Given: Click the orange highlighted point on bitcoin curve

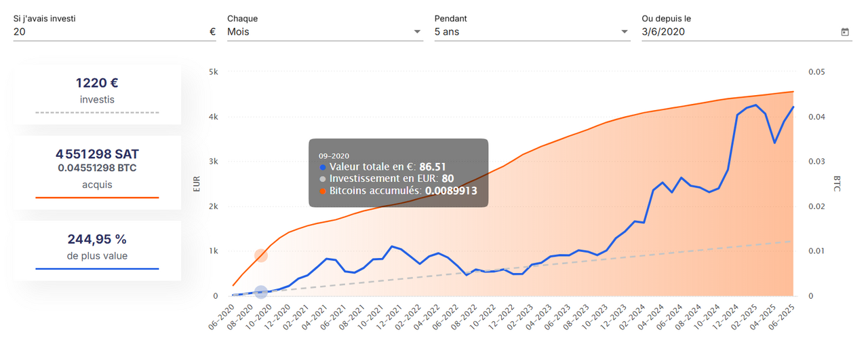Looking at the screenshot, I should (x=261, y=255).
